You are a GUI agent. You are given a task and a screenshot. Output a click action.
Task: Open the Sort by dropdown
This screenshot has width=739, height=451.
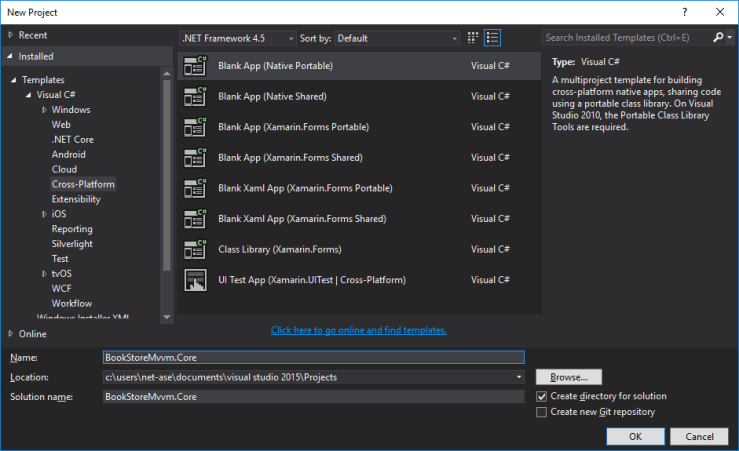396,38
